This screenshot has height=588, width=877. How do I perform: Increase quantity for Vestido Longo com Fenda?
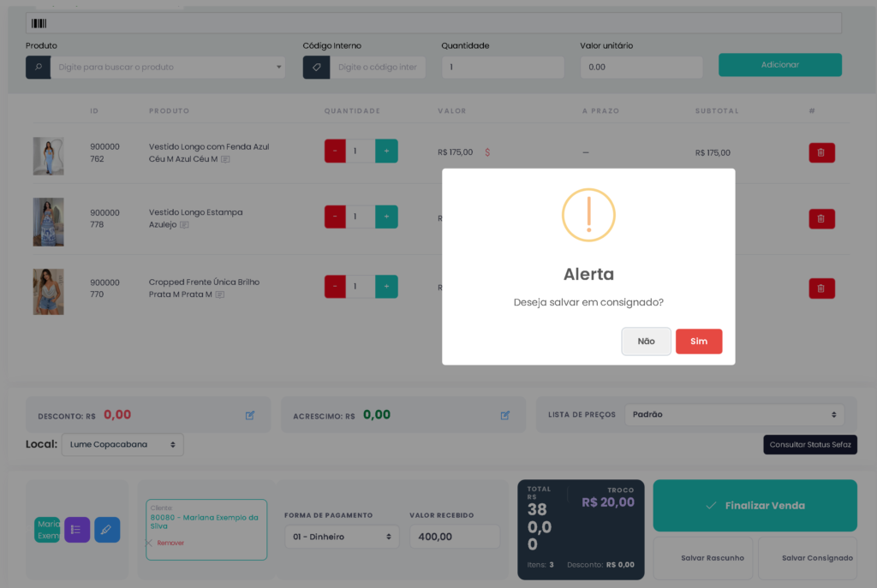click(386, 151)
